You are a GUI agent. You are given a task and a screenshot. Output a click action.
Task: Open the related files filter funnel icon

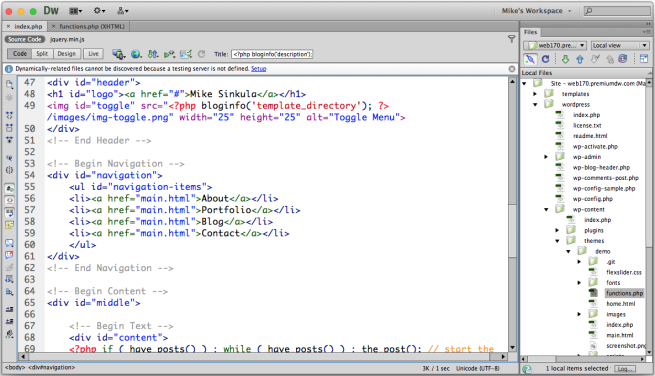pos(511,39)
